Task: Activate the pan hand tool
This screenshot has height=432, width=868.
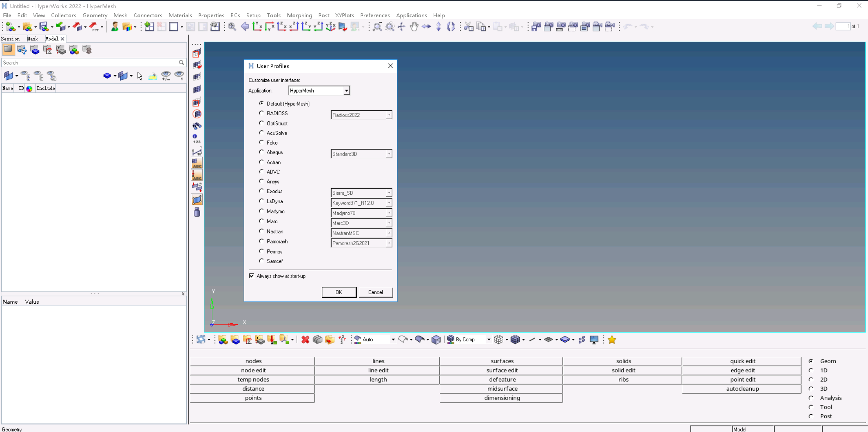Action: tap(414, 26)
